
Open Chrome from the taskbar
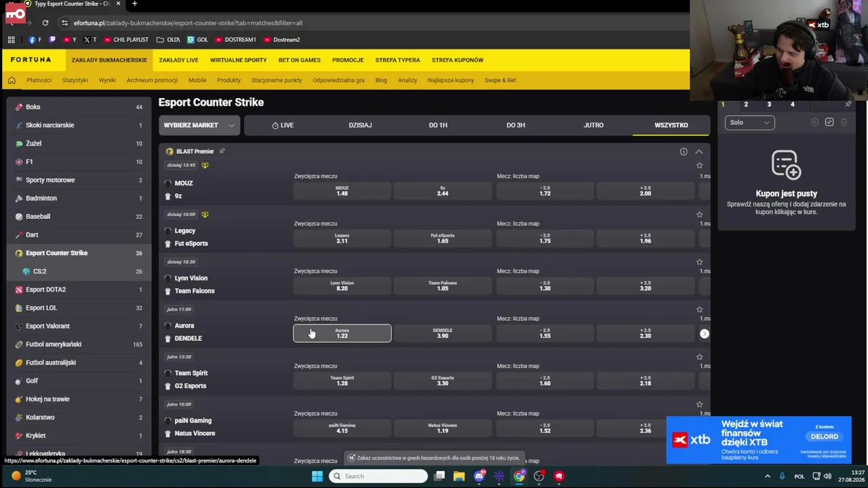point(519,476)
